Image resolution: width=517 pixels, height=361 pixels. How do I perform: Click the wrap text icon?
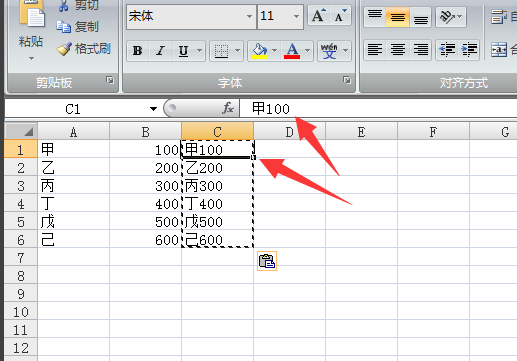pos(498,17)
